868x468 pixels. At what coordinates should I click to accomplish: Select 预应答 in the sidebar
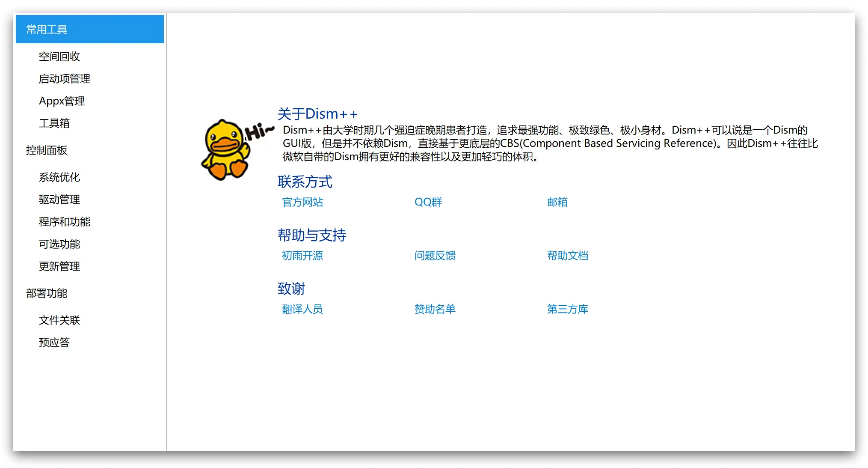point(54,343)
